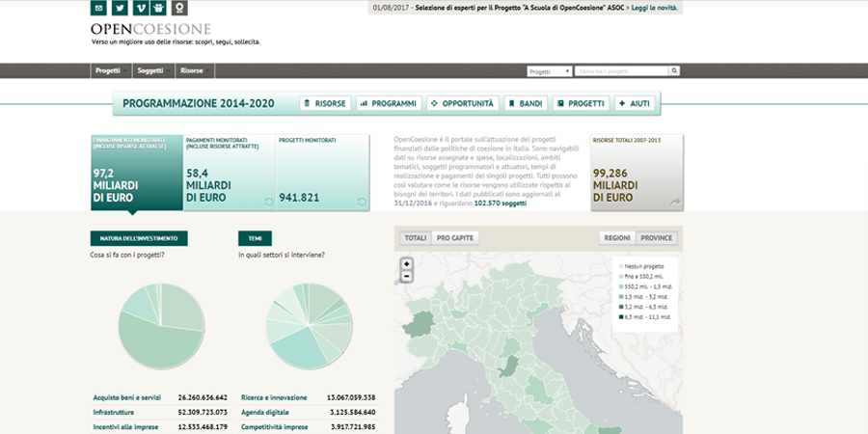868x434 pixels.
Task: Click the darkest legend swatch 6,3-11,1 mld
Action: 619,316
